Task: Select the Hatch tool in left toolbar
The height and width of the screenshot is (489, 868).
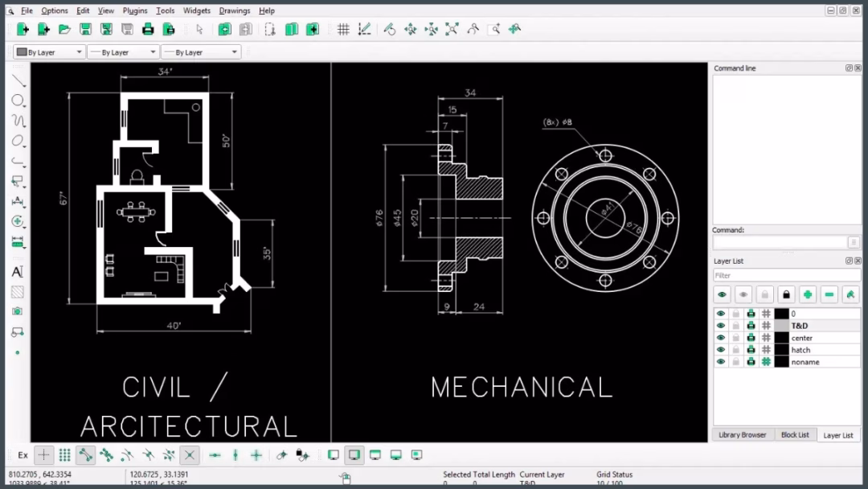Action: pyautogui.click(x=17, y=292)
